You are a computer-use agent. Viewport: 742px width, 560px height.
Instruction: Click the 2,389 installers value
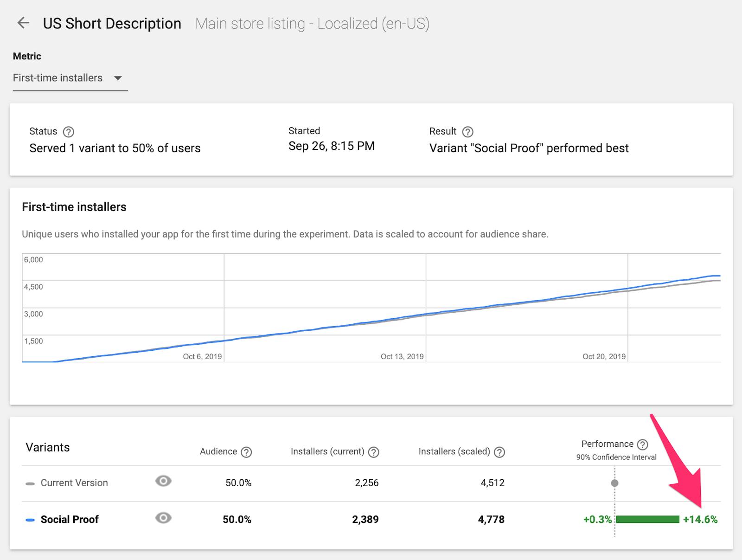click(365, 520)
